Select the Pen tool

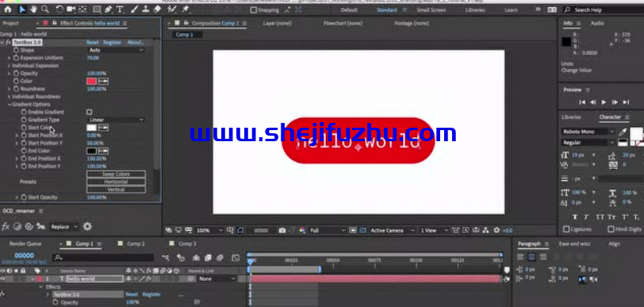pos(108,9)
